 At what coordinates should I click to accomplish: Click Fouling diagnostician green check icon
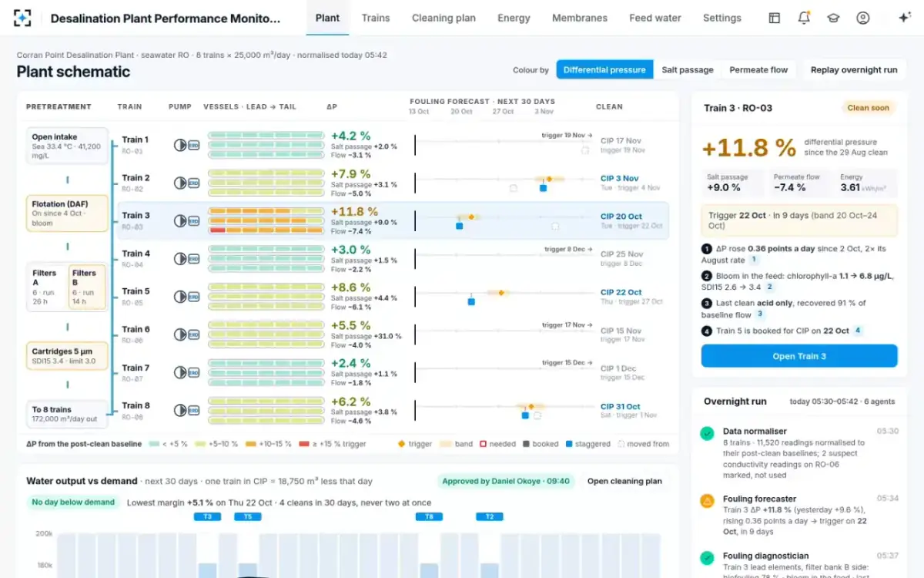pos(707,558)
